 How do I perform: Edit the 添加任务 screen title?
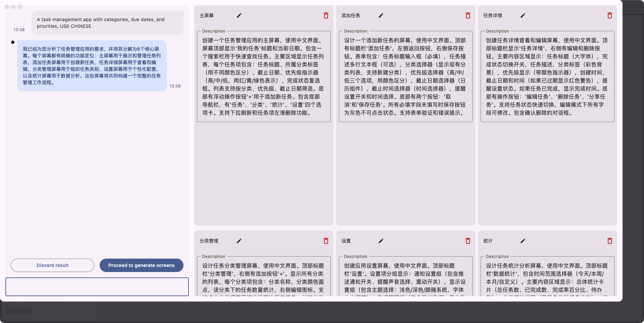pyautogui.click(x=381, y=15)
